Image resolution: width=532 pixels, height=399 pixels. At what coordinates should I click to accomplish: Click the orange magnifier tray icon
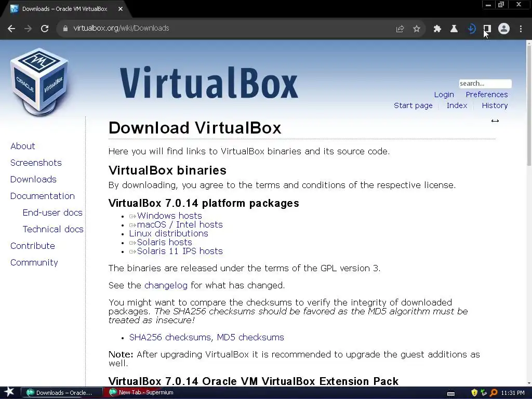point(494,393)
